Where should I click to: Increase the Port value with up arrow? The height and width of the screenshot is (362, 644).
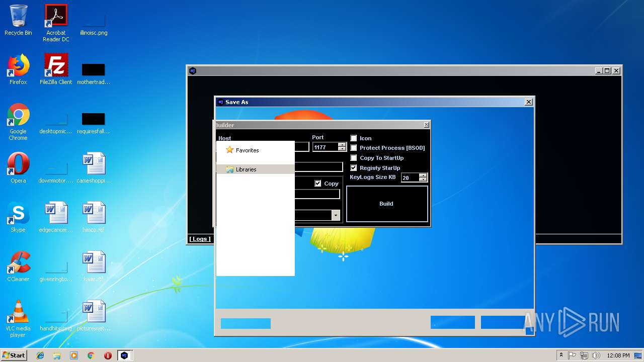pyautogui.click(x=342, y=145)
